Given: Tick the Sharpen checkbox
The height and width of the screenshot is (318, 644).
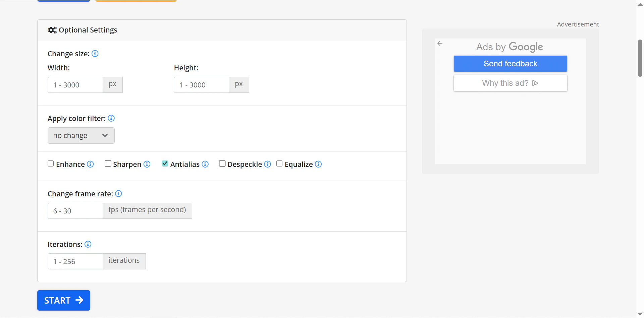Looking at the screenshot, I should (108, 164).
